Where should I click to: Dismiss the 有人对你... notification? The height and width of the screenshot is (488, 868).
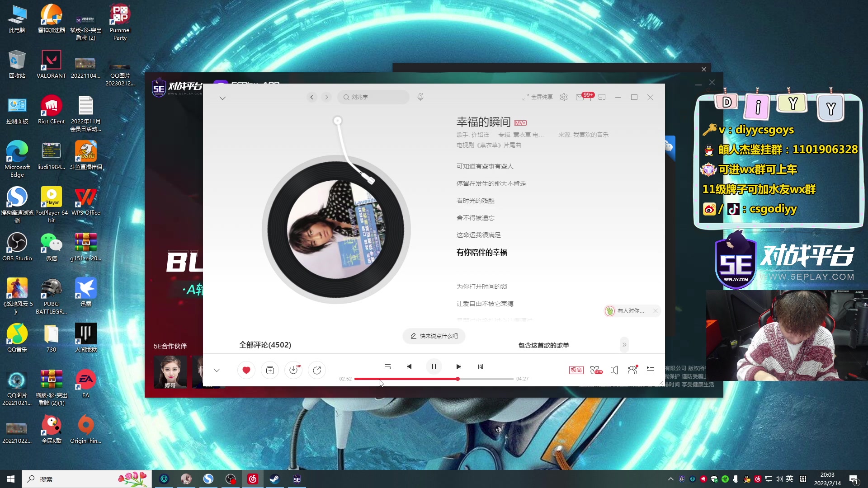[x=655, y=311]
